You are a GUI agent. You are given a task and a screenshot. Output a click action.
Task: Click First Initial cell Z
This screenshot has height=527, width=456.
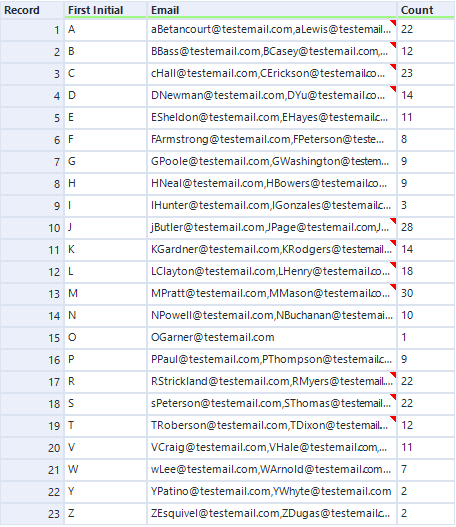(106, 514)
